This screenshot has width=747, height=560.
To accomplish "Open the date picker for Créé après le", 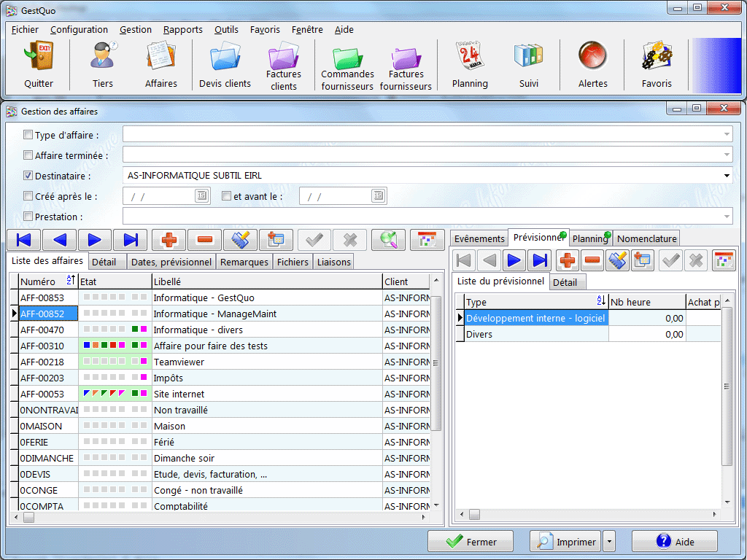I will [x=201, y=195].
